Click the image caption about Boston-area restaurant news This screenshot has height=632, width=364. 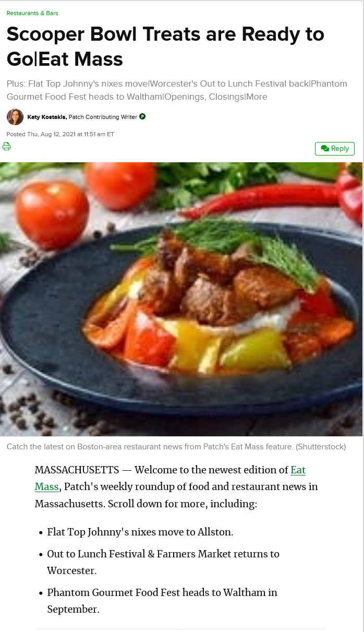(176, 447)
